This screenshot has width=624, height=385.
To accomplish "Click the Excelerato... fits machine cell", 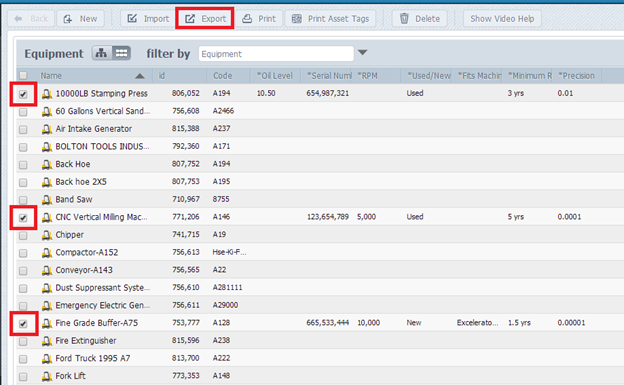I will [x=477, y=322].
